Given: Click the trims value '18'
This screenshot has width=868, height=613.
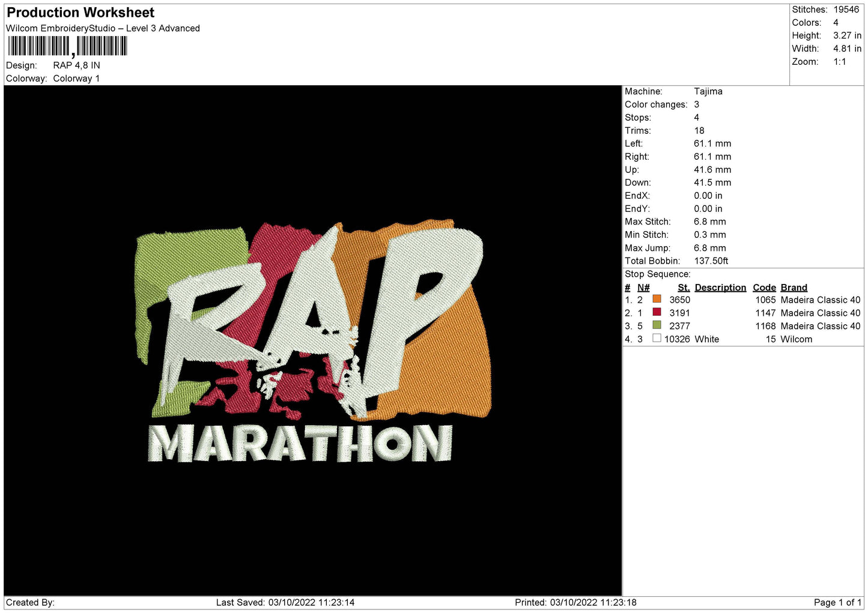Looking at the screenshot, I should (699, 130).
